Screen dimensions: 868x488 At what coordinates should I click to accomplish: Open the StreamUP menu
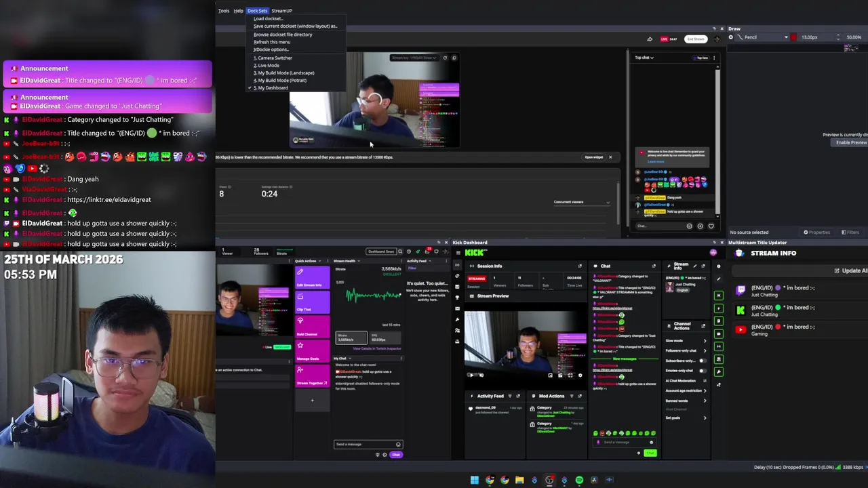282,11
